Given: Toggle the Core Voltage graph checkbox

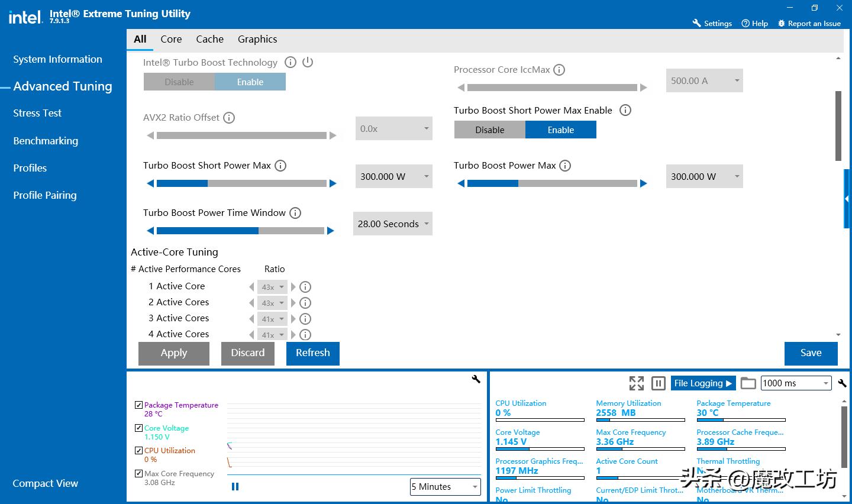Looking at the screenshot, I should tap(138, 428).
